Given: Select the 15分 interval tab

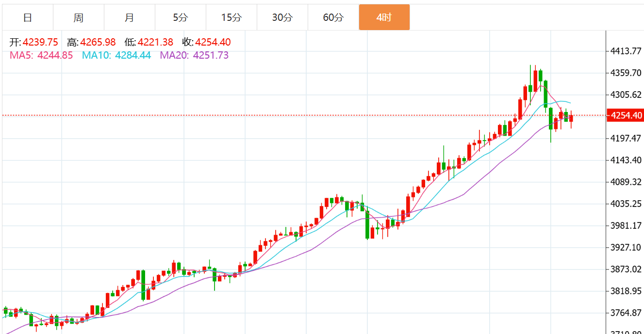Looking at the screenshot, I should click(231, 18).
